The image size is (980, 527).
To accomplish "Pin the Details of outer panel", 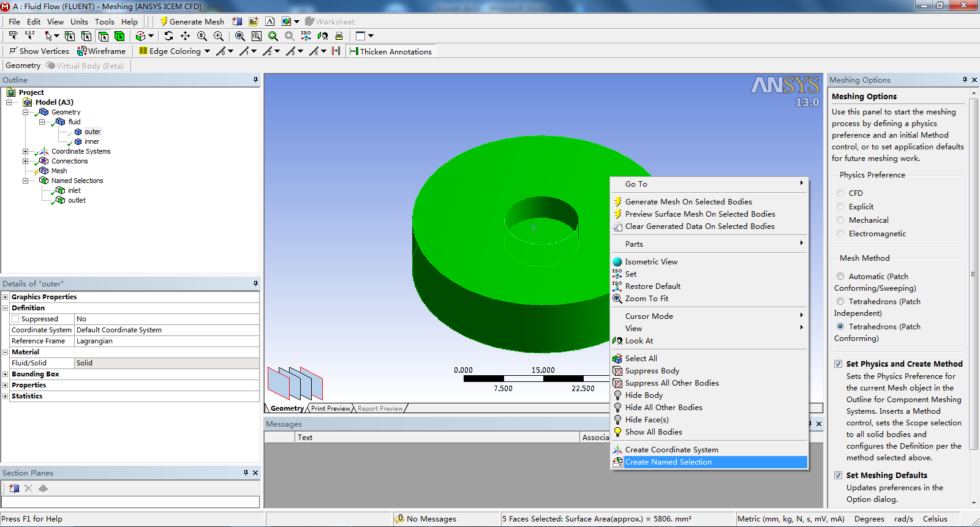I will click(255, 283).
